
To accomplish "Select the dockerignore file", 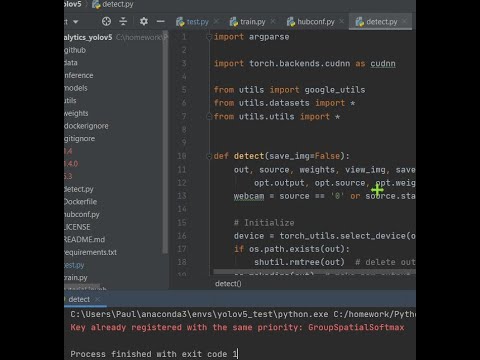I will coord(86,126).
